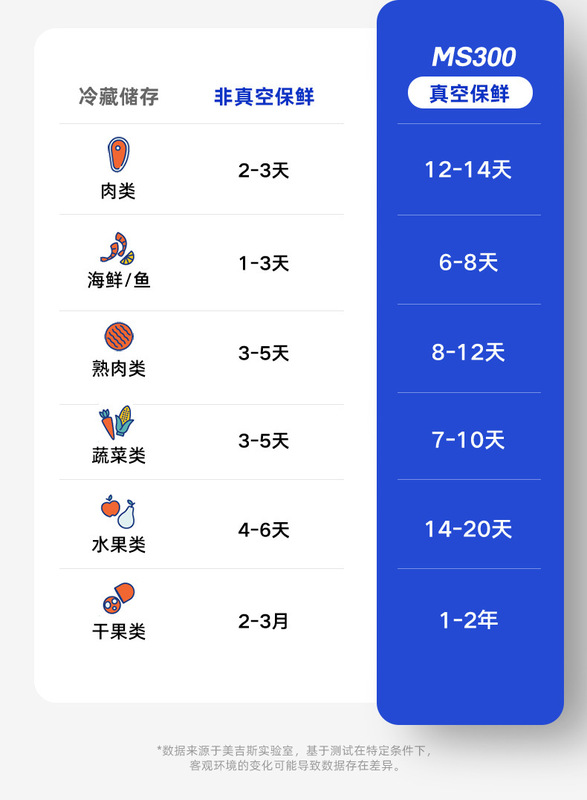This screenshot has width=587, height=800.
Task: Click the MS300 heading
Action: (474, 57)
